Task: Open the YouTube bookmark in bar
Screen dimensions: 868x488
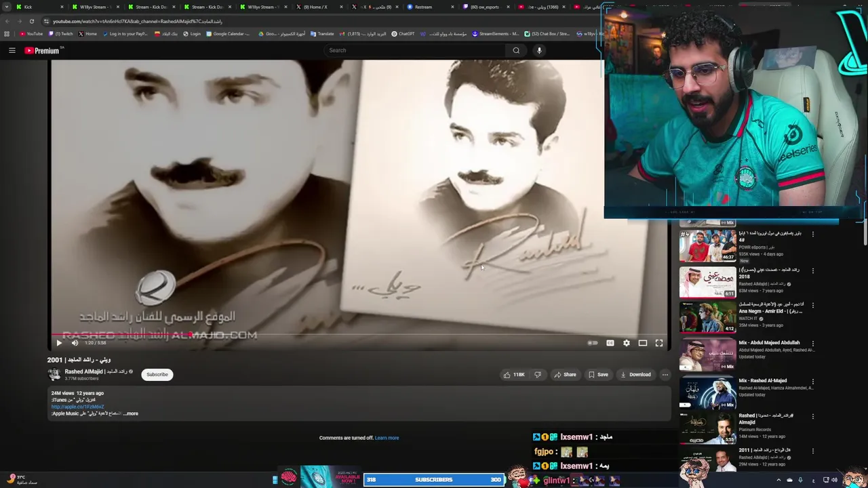Action: click(x=31, y=34)
